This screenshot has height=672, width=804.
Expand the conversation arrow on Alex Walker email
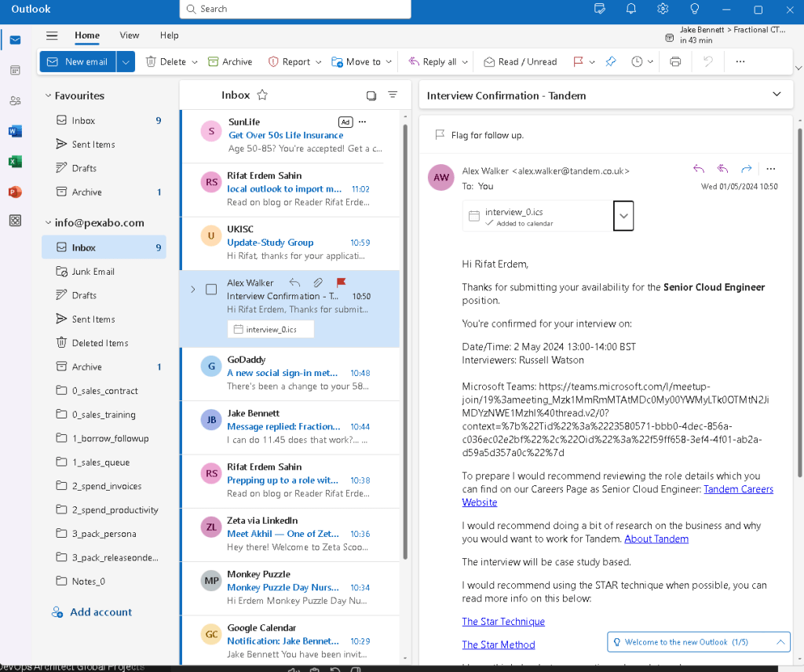point(193,290)
